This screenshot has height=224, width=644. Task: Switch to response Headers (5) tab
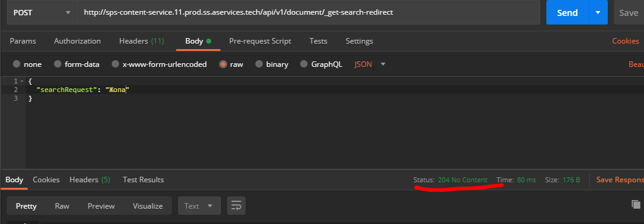coord(90,180)
